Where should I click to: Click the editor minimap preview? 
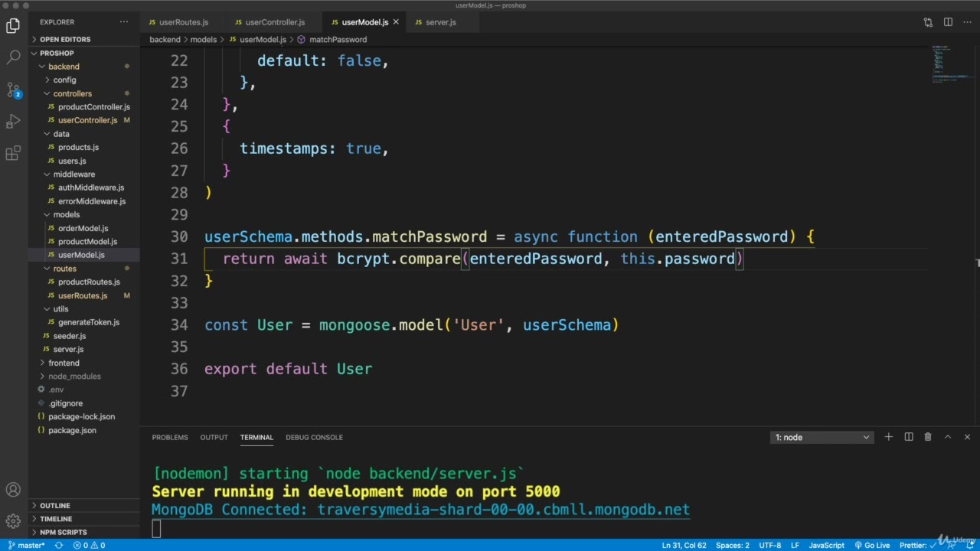coord(950,64)
